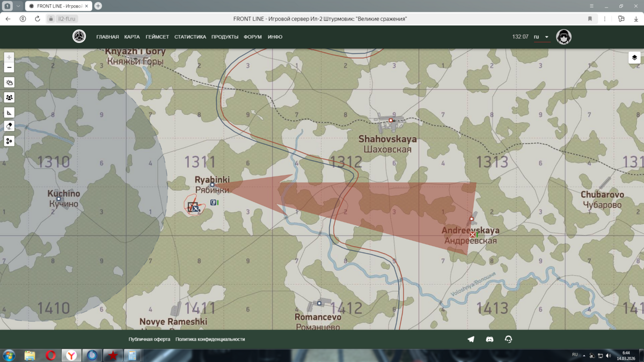Image resolution: width=644 pixels, height=362 pixels.
Task: Go to the СТАТИСТИКА page
Action: (190, 37)
